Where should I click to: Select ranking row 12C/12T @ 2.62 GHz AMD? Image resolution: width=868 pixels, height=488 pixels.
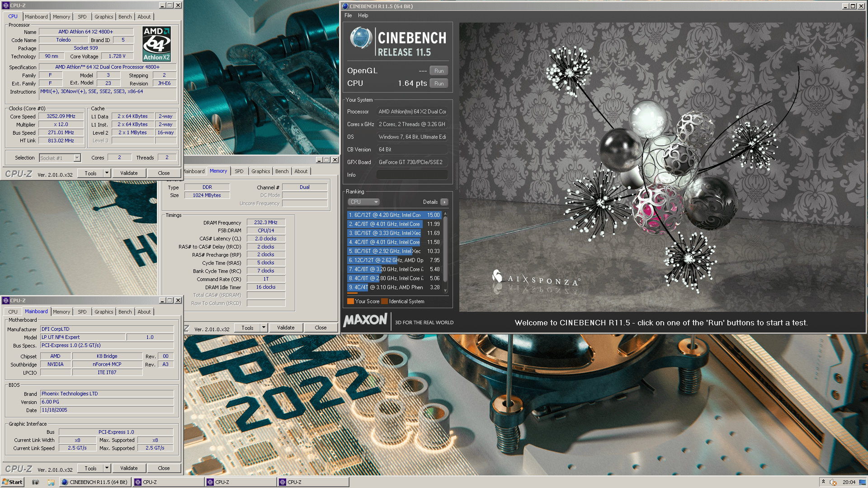tap(394, 260)
